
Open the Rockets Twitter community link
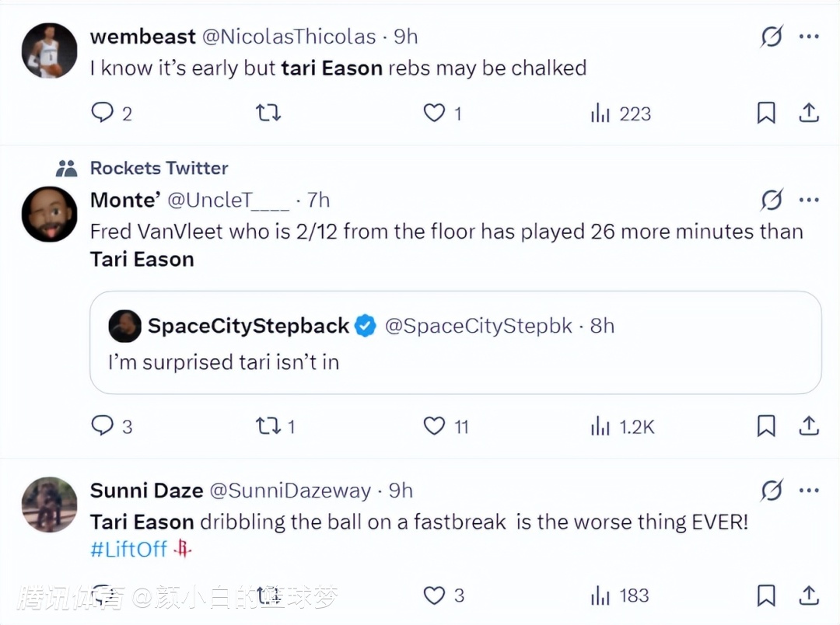(x=159, y=168)
